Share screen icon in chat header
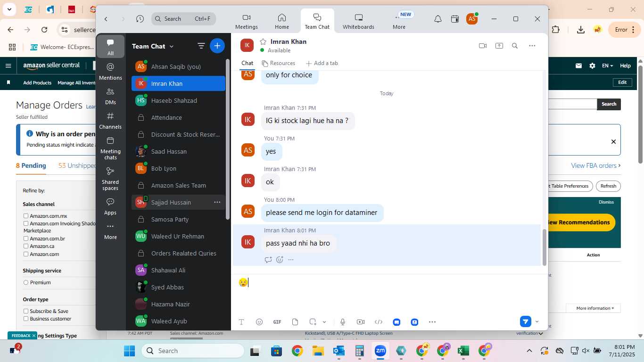644x362 pixels. [499, 46]
